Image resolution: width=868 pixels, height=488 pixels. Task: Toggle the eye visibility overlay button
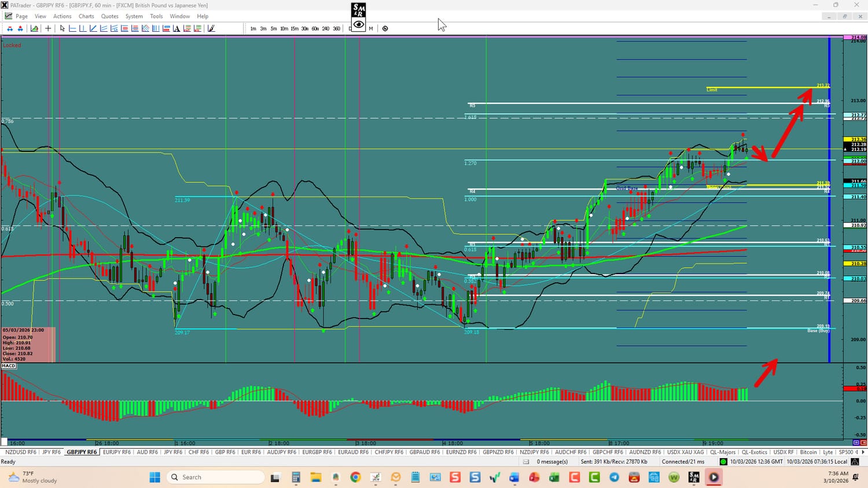point(359,24)
